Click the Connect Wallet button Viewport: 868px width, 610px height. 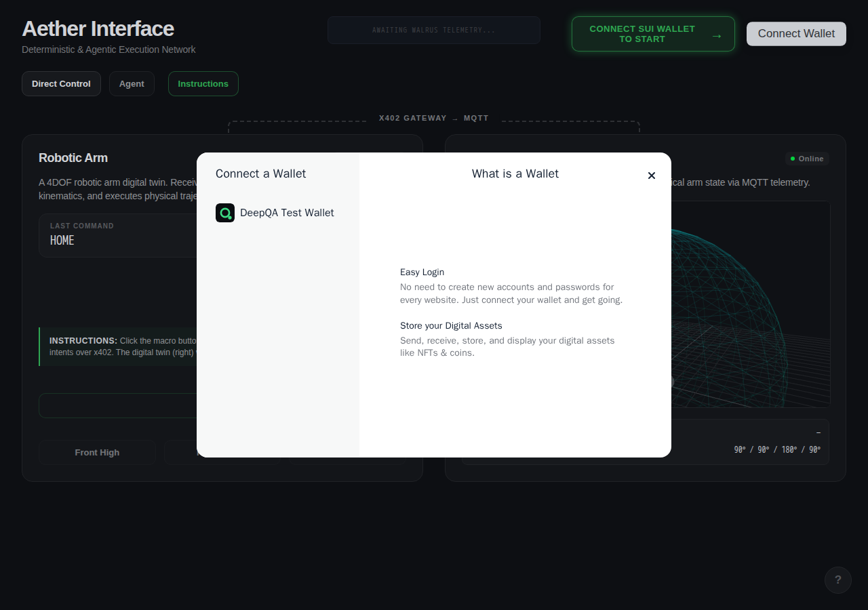[796, 34]
